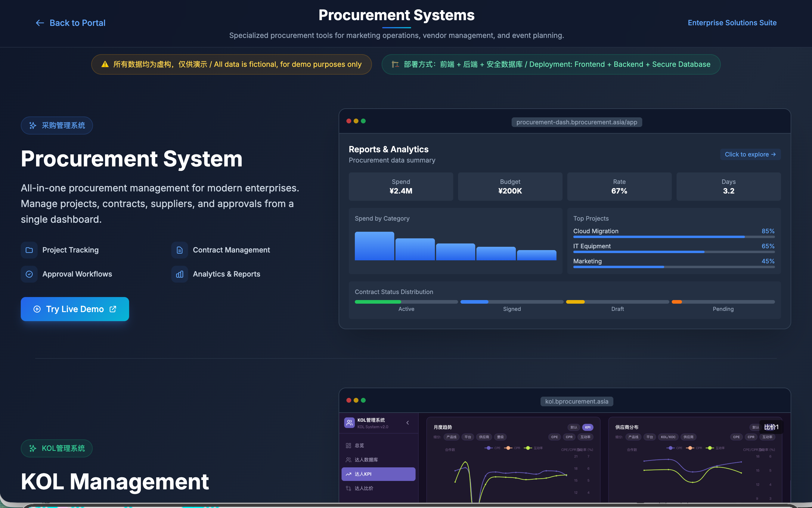Screen dimensions: 812x508
Task: Click the 供应商分布 chart title
Action: pos(627,427)
